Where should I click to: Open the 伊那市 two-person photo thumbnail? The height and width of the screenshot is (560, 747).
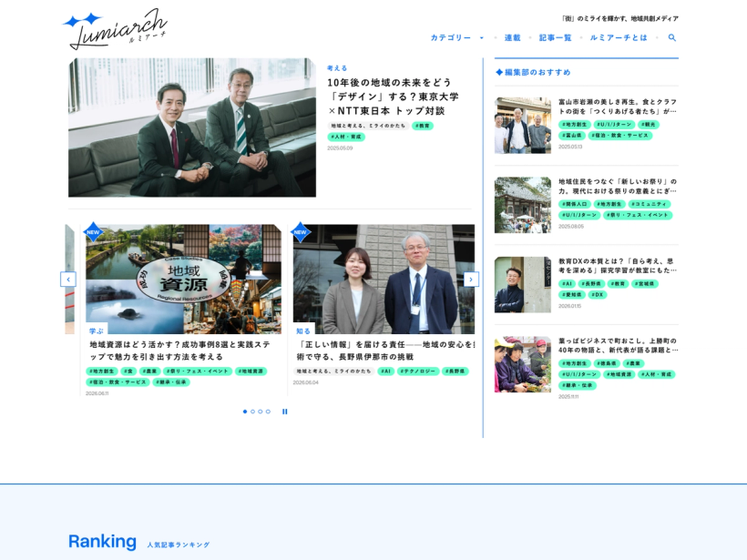tap(384, 279)
